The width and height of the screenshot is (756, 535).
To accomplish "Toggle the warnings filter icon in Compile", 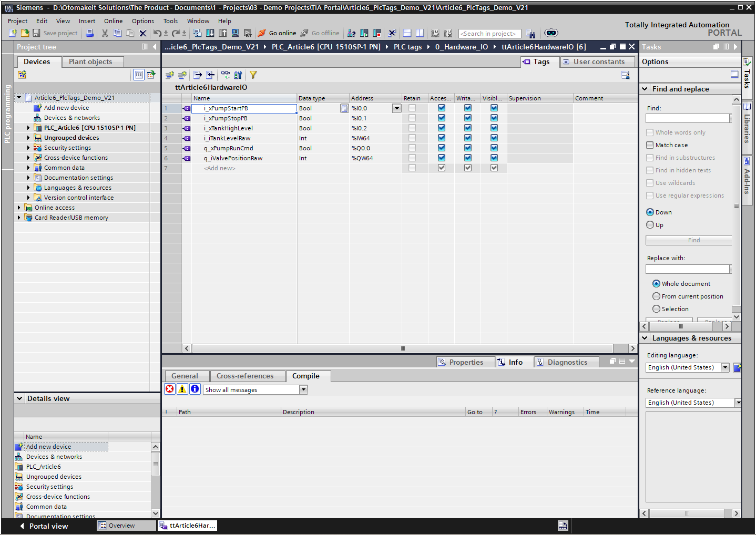I will (x=182, y=389).
